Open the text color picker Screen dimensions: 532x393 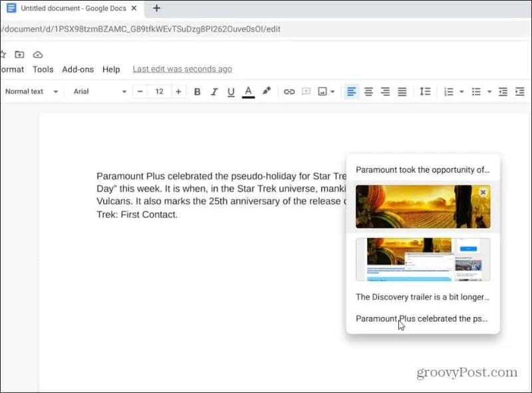tap(248, 92)
